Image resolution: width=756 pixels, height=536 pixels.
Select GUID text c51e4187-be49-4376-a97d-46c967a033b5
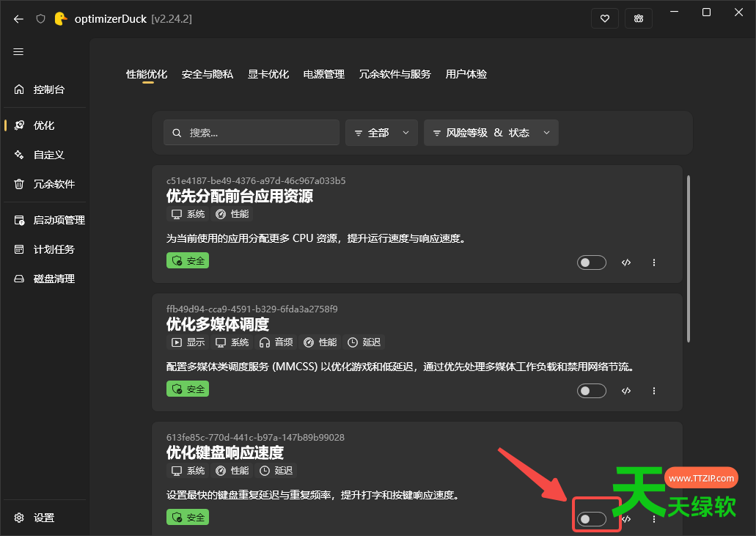[x=256, y=181]
